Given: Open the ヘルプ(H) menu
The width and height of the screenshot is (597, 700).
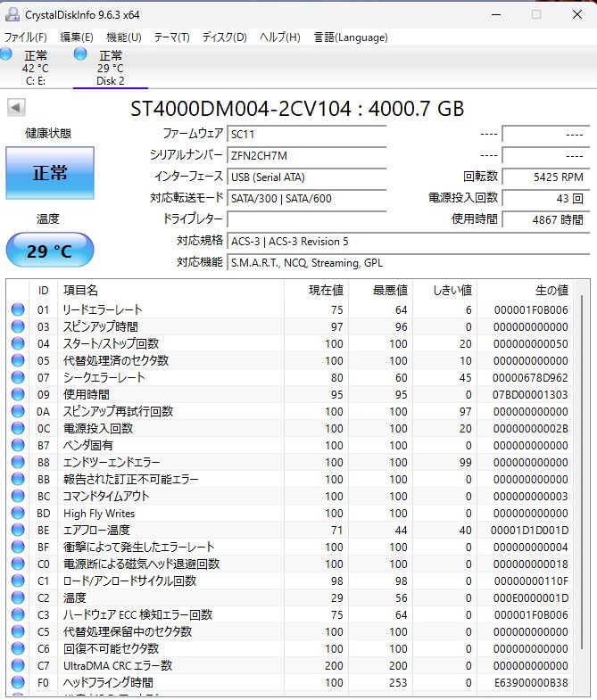Looking at the screenshot, I should coord(280,37).
